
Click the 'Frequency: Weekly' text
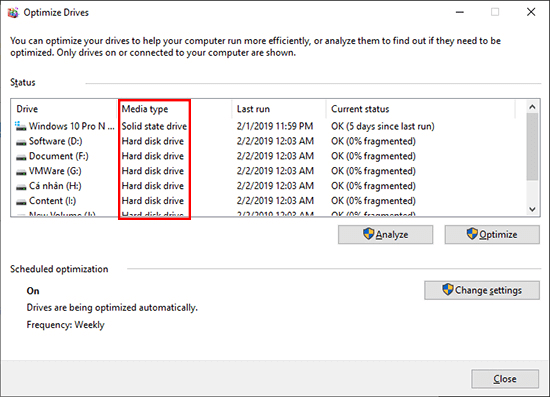(66, 325)
